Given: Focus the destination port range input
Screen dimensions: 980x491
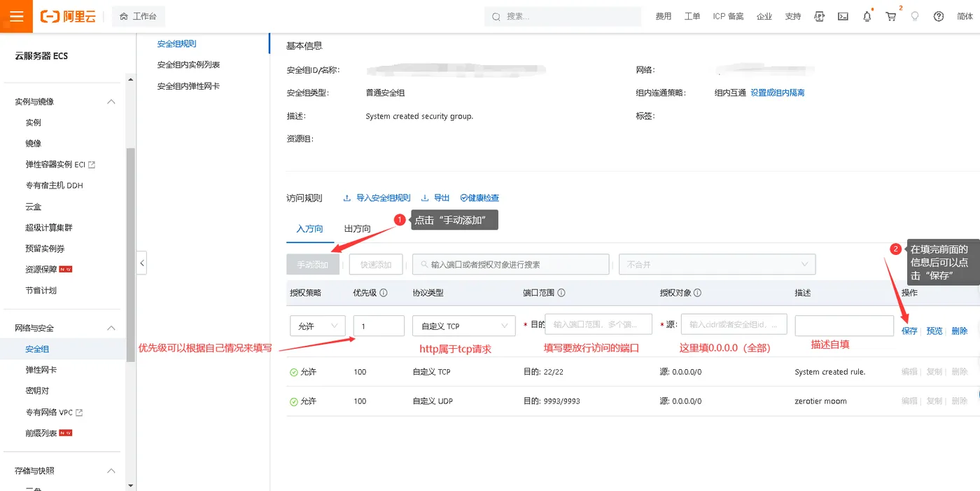Looking at the screenshot, I should (598, 324).
